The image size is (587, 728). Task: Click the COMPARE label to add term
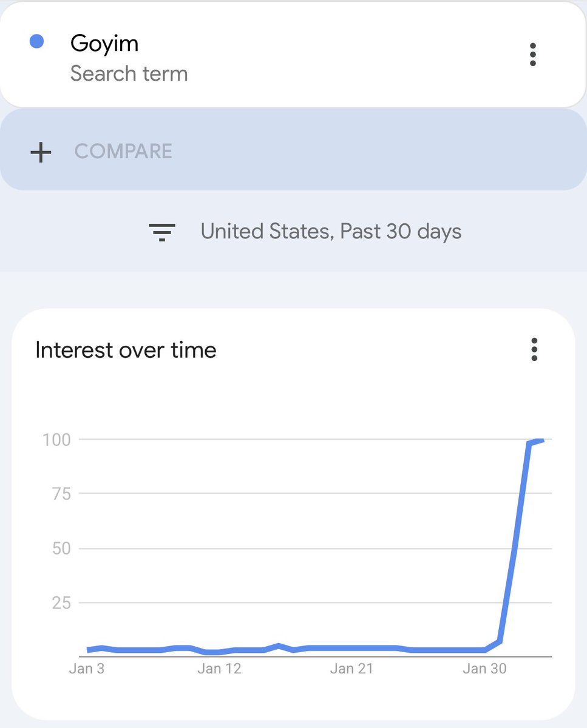point(123,151)
